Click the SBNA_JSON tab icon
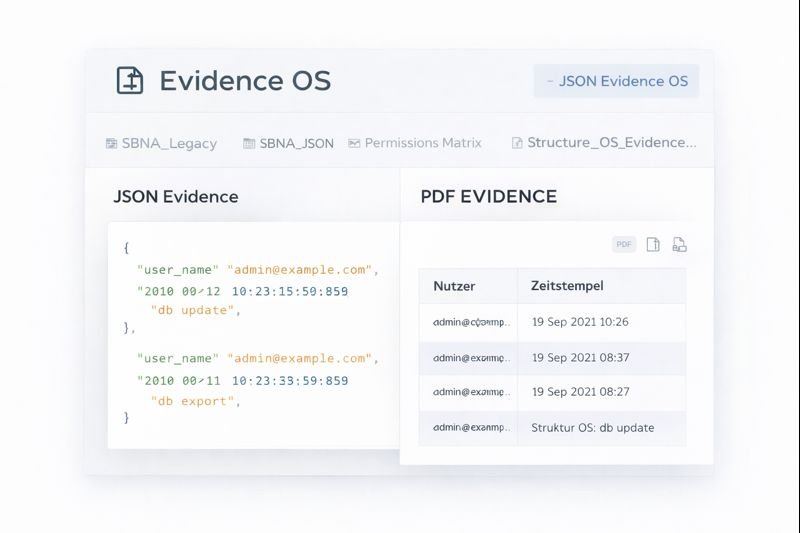This screenshot has width=800, height=533. tap(249, 143)
